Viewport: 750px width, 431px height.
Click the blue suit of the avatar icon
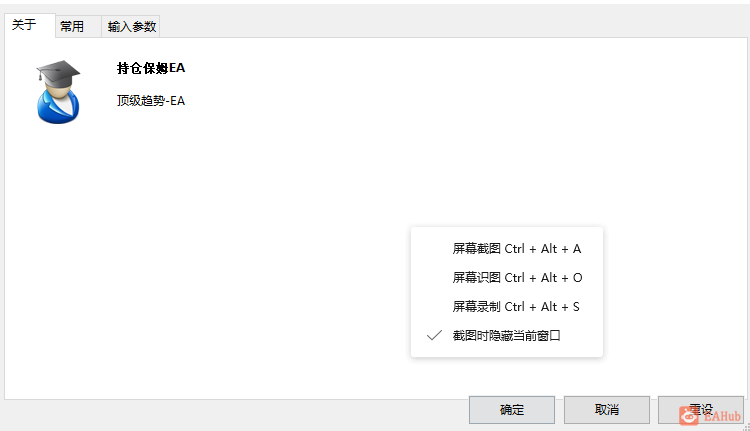(58, 108)
